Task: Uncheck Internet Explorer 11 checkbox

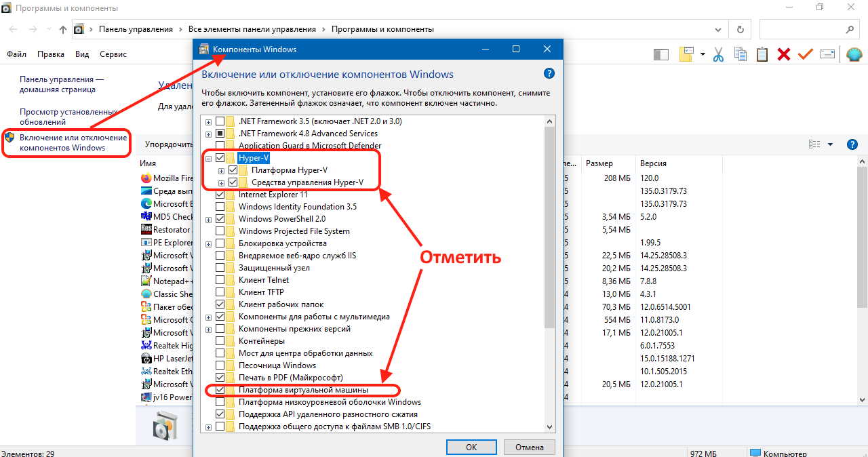Action: 220,195
